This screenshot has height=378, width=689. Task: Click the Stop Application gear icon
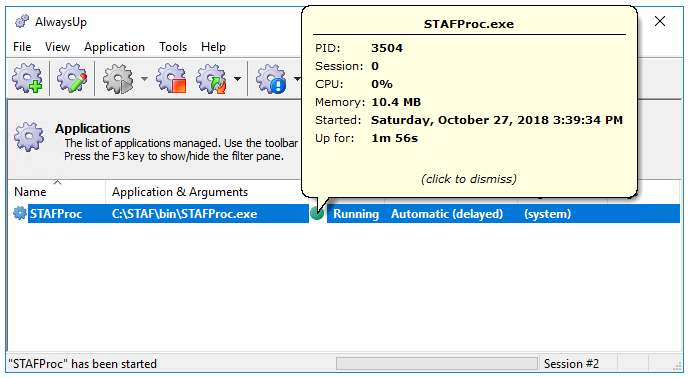pos(171,78)
